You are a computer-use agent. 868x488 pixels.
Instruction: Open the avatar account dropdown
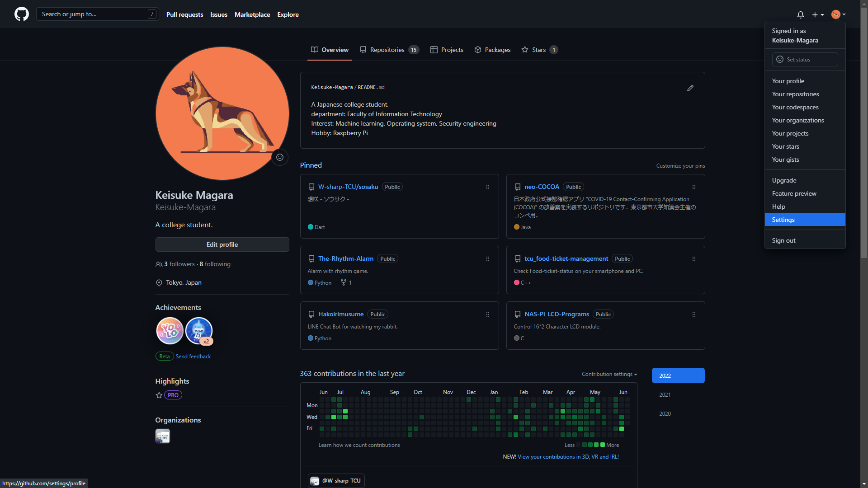coord(837,14)
